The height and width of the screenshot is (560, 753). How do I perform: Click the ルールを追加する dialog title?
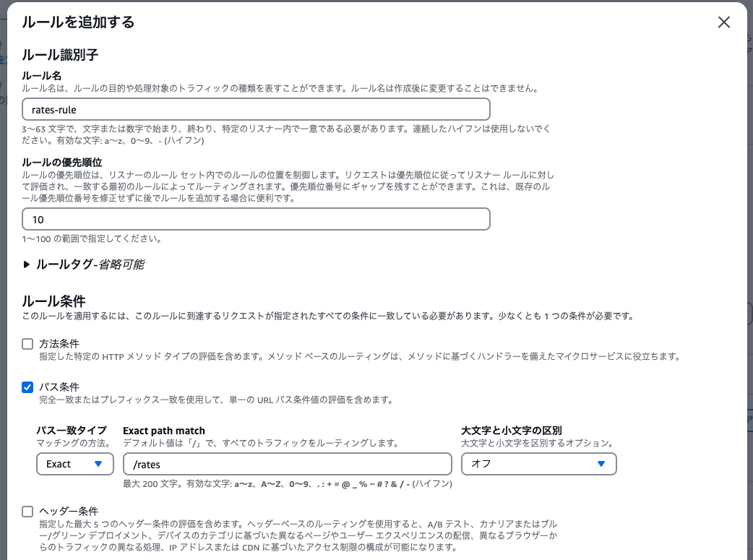click(78, 22)
